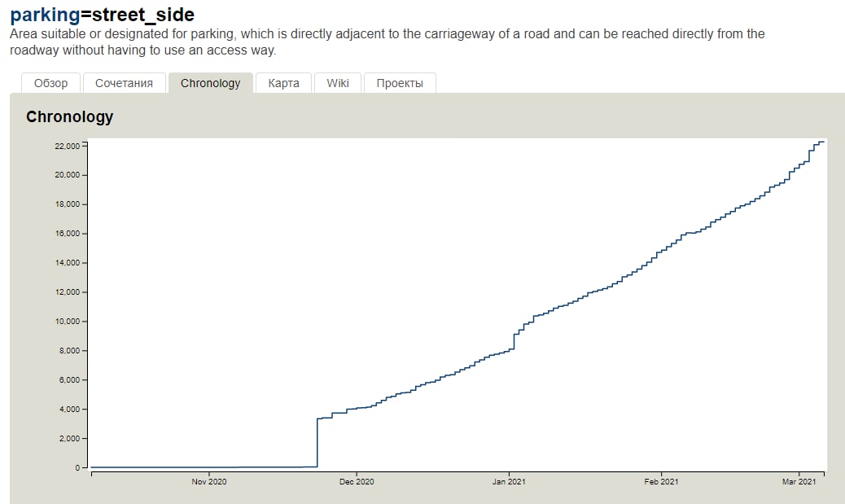Click the Dec 2020 x-axis label

[x=357, y=482]
